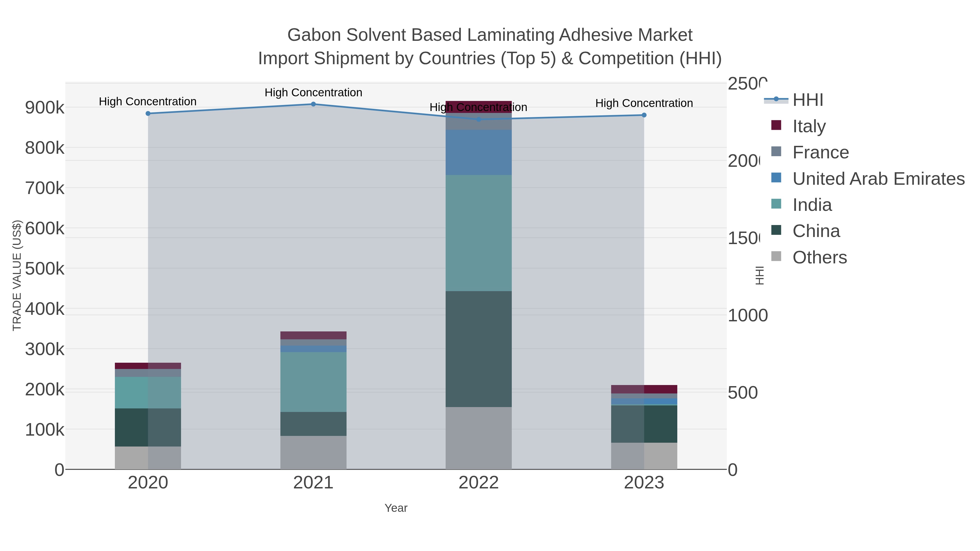Click the Italy segment of 2023 bar
The width and height of the screenshot is (980, 551).
644,389
